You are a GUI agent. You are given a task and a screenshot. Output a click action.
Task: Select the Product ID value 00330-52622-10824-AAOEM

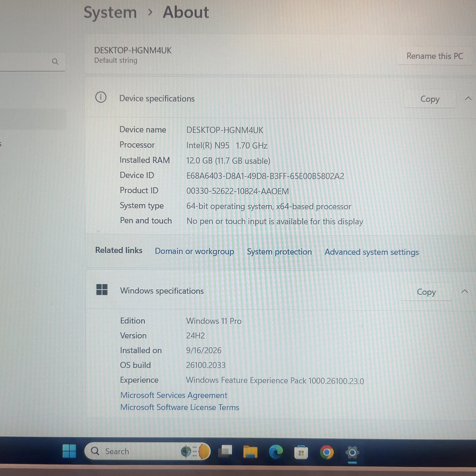point(238,191)
